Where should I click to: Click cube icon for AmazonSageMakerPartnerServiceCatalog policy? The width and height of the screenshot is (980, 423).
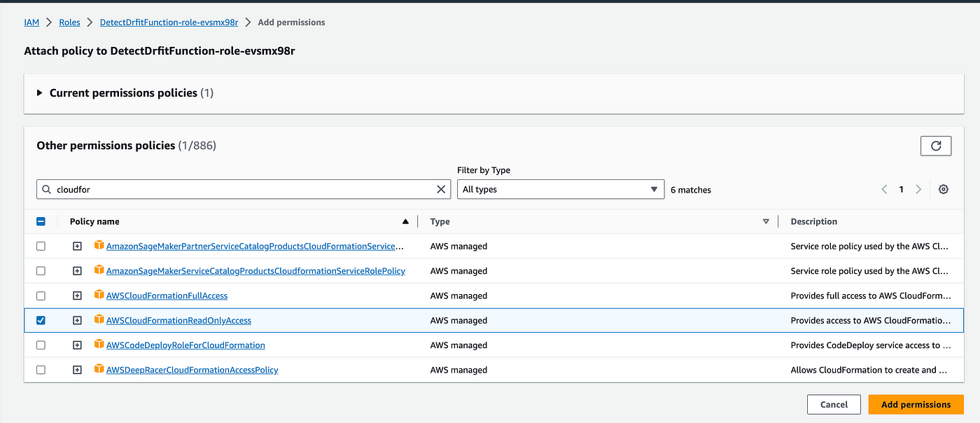[x=99, y=245]
